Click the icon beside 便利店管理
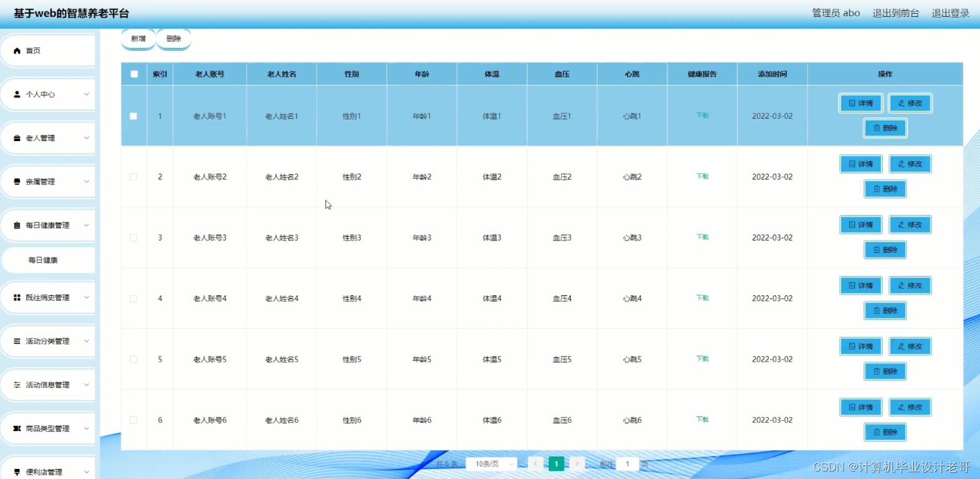This screenshot has width=980, height=479. point(17,472)
